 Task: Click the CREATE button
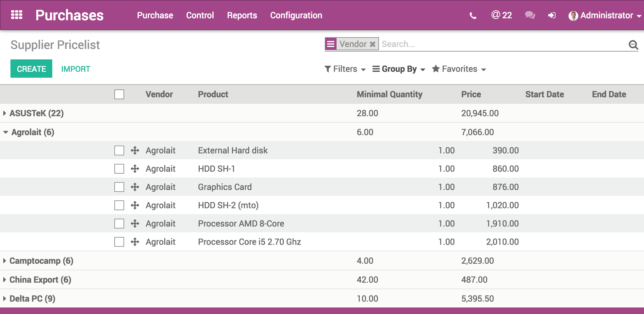(x=31, y=69)
